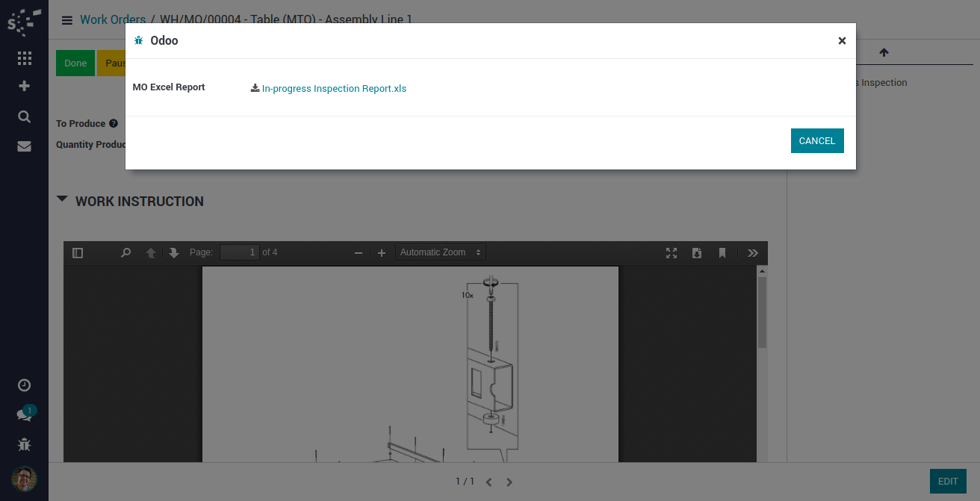Open the clock activities icon
The height and width of the screenshot is (501, 980).
coord(24,385)
